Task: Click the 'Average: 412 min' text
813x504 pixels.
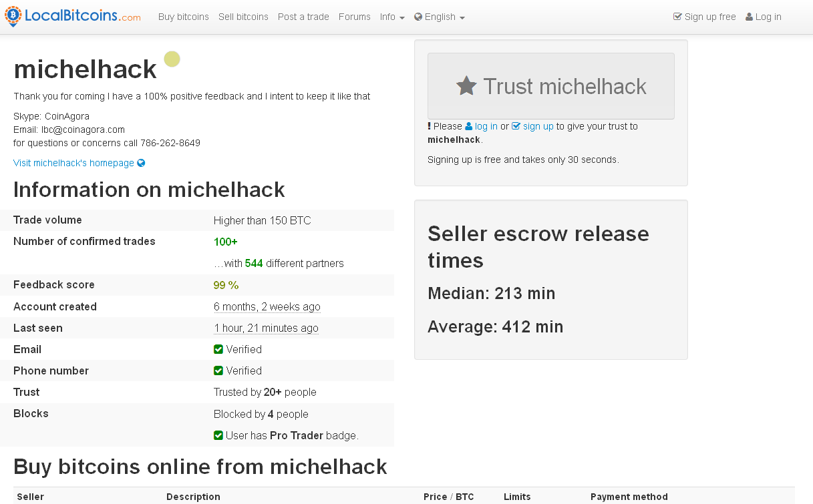Action: point(496,326)
